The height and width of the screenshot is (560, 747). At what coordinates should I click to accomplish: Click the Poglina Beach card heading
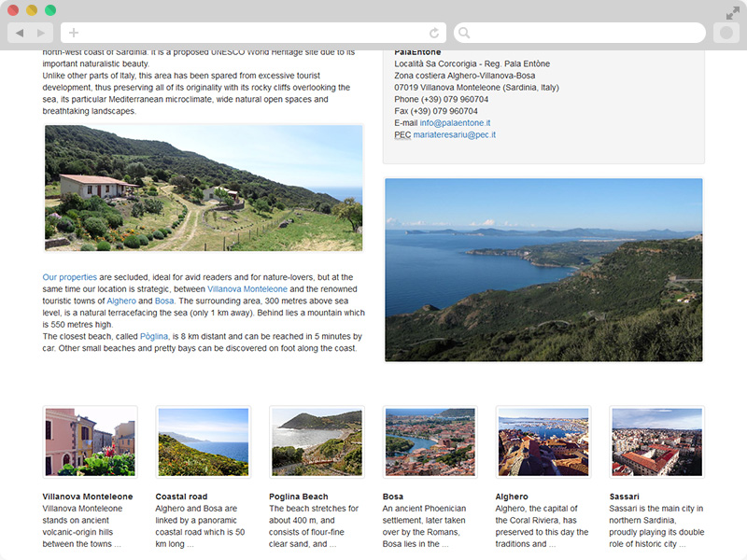pos(298,497)
